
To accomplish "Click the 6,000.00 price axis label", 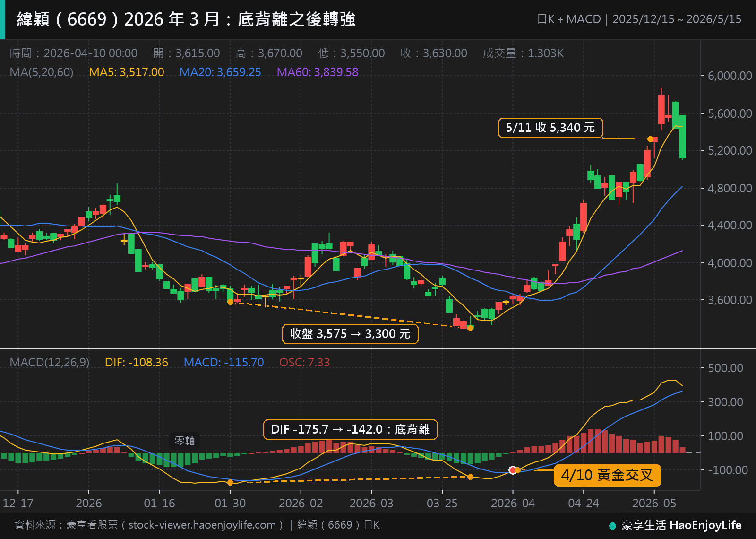I will coord(730,76).
